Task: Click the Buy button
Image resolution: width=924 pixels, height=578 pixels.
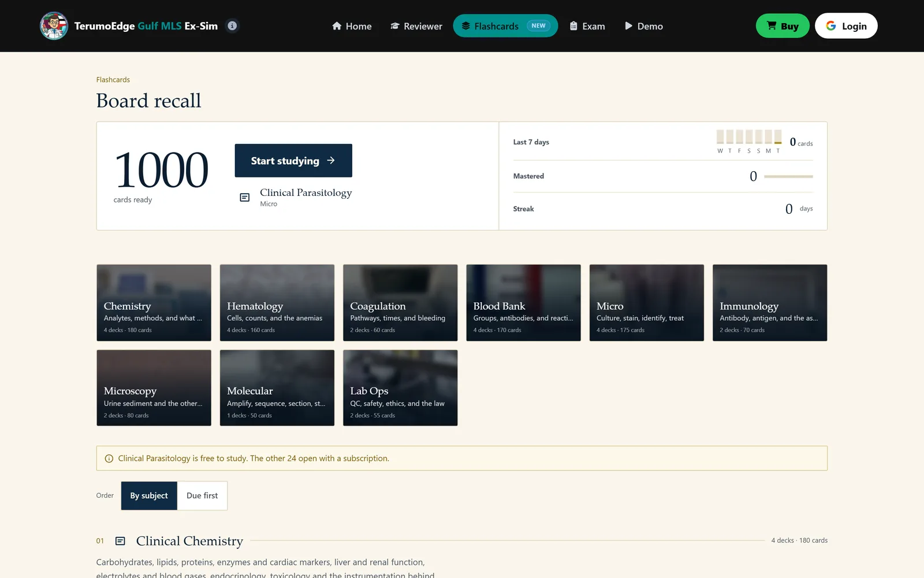Action: pyautogui.click(x=783, y=26)
